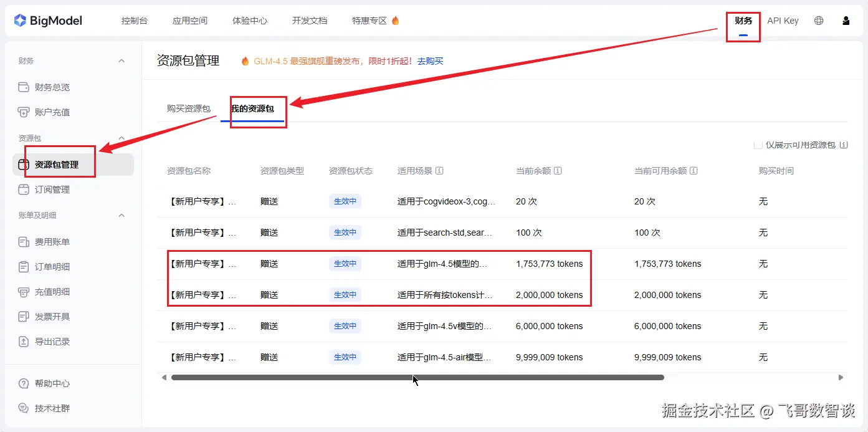Open 开发文档 in the top navigation
868x432 pixels.
coord(310,21)
